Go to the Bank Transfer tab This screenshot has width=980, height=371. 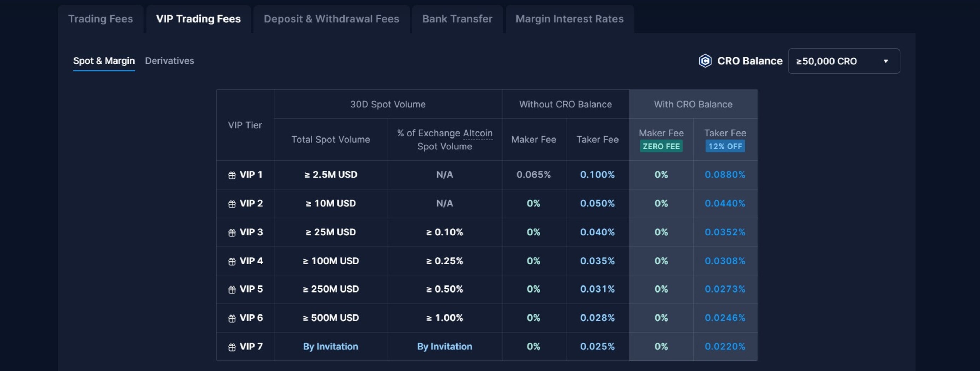pyautogui.click(x=457, y=19)
